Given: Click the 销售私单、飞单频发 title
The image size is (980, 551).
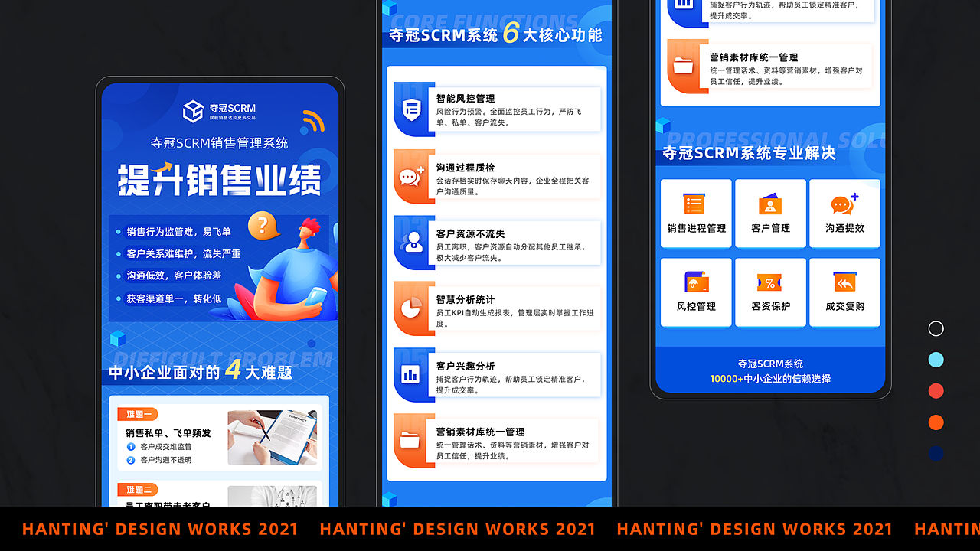Looking at the screenshot, I should [x=168, y=433].
